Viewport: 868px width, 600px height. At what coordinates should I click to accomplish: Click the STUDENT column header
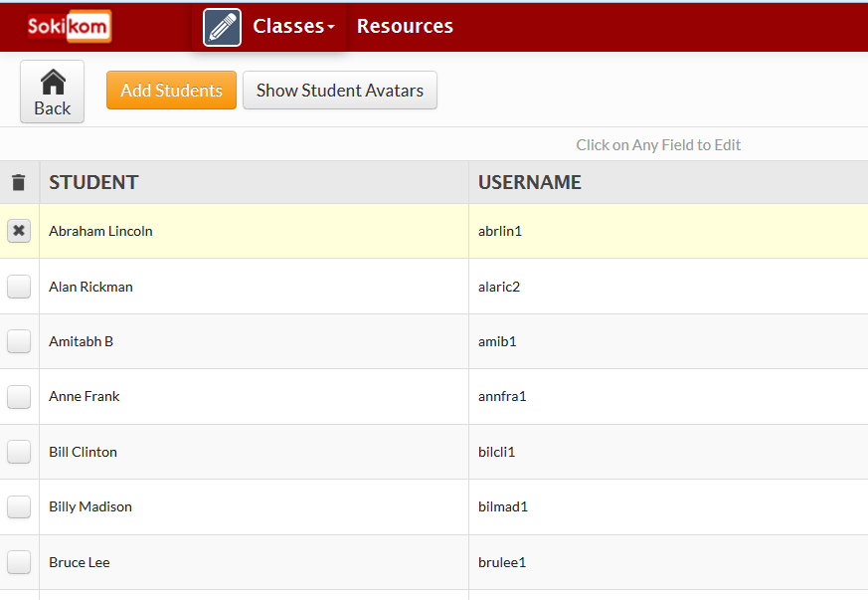(93, 182)
